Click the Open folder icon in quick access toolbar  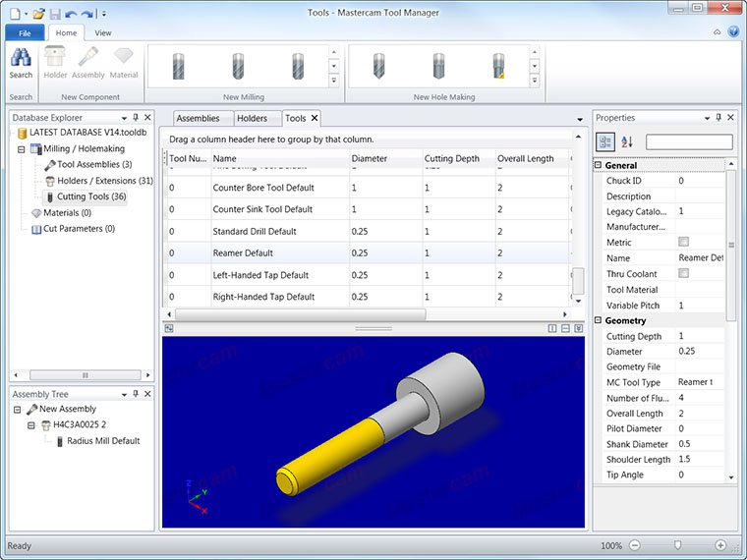pos(39,14)
